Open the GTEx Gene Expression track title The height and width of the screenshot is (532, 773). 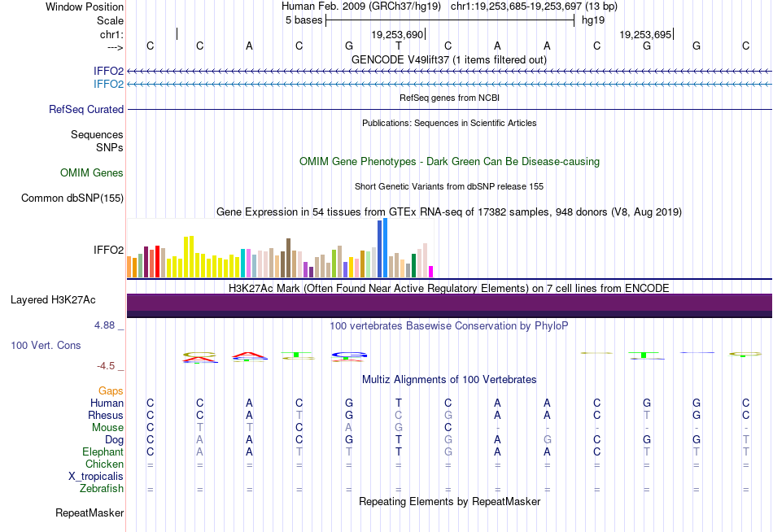449,212
